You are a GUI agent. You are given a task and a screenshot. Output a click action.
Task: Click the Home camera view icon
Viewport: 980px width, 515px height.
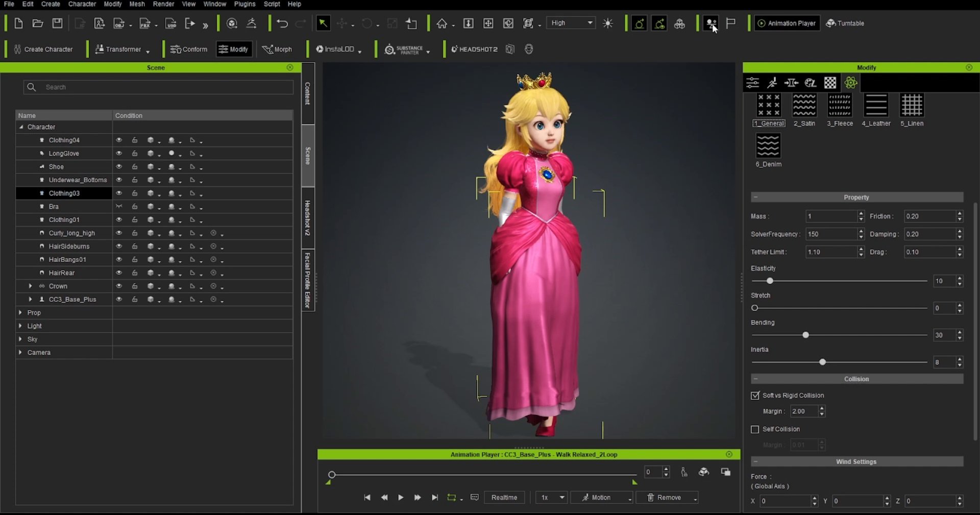(x=442, y=23)
